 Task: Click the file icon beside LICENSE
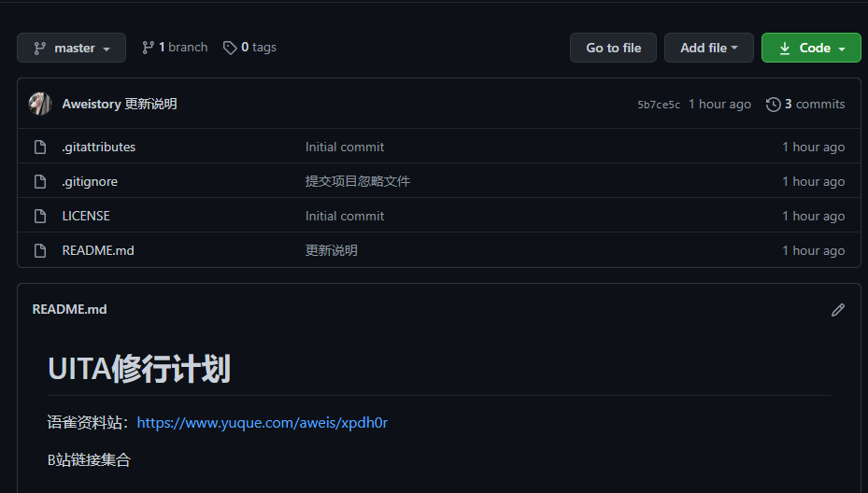[x=40, y=216]
